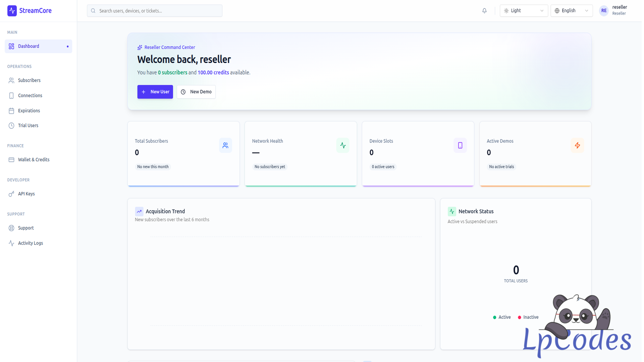Open the Light theme dropdown
Image resolution: width=644 pixels, height=362 pixels.
pyautogui.click(x=523, y=11)
